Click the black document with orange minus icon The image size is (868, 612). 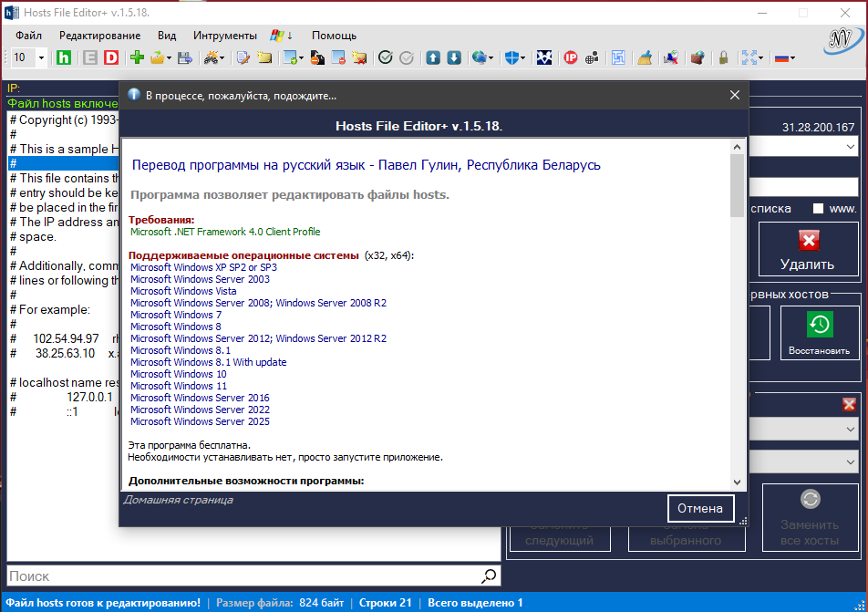pos(317,57)
